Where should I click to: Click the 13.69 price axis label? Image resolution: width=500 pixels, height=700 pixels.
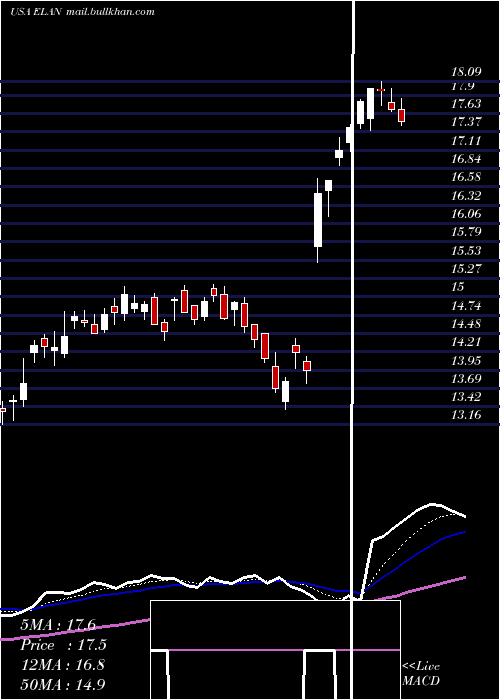(x=466, y=379)
